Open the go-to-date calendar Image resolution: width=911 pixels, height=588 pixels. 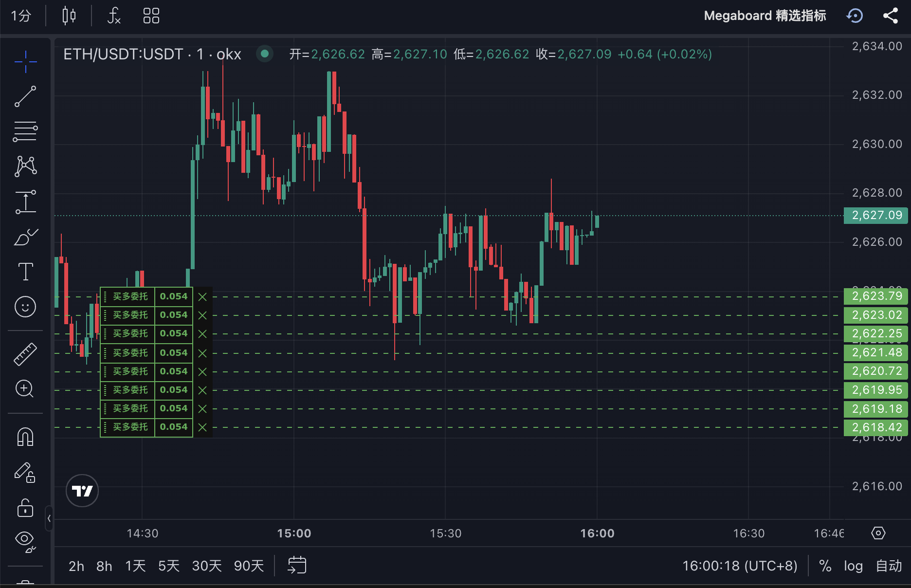[297, 565]
